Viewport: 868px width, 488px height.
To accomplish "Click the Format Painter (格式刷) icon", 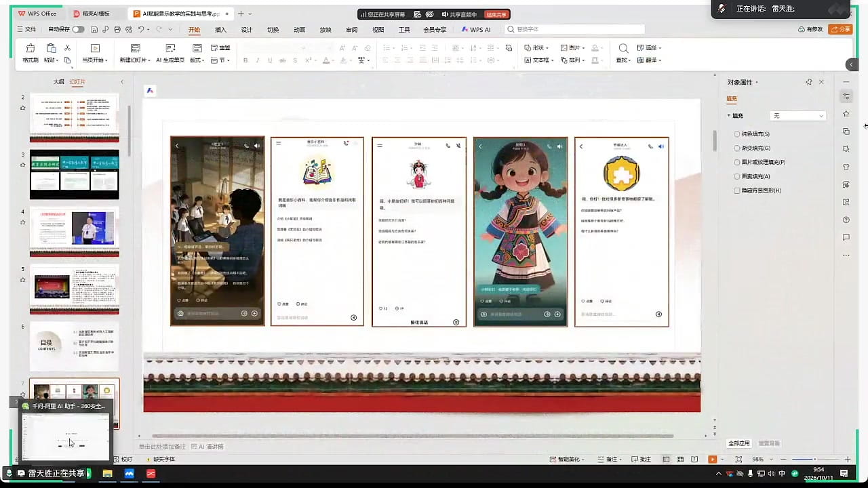I will coord(30,48).
